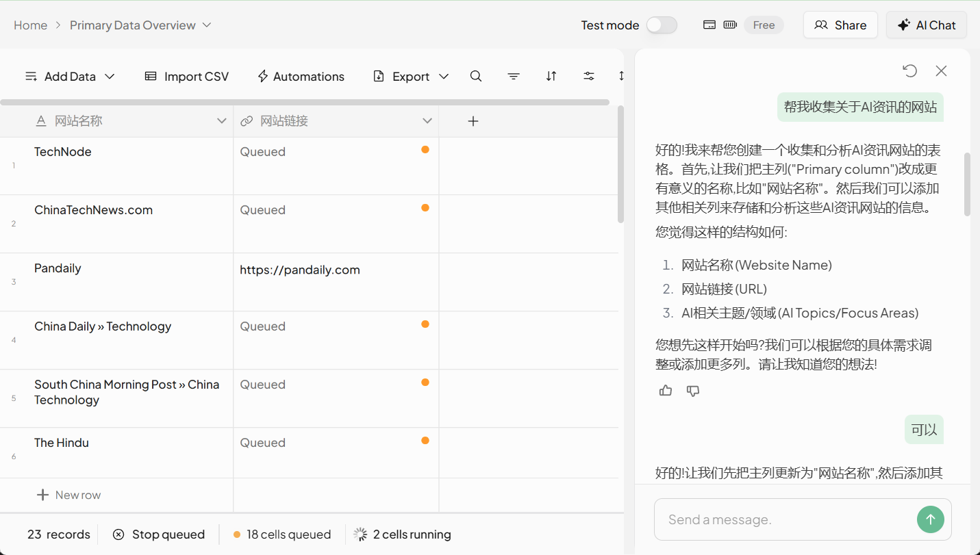Click the battery-like usage icon
This screenshot has height=555, width=980.
[x=730, y=25]
